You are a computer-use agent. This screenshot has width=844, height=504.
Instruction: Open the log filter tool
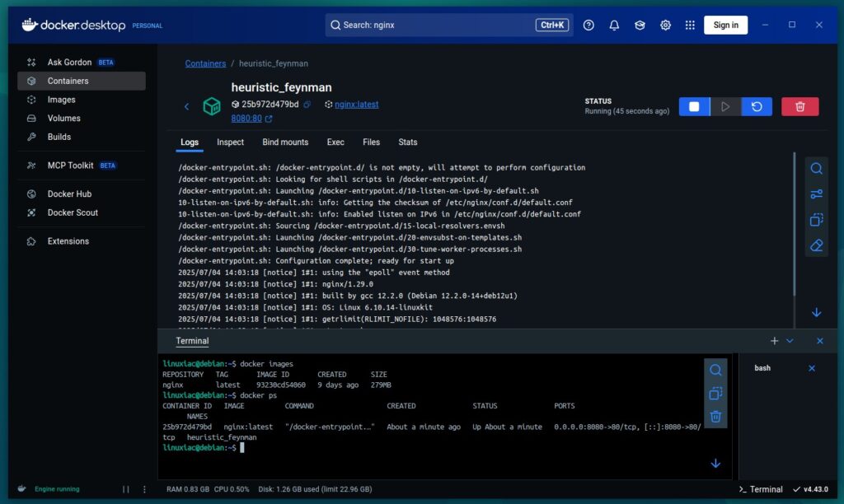817,194
